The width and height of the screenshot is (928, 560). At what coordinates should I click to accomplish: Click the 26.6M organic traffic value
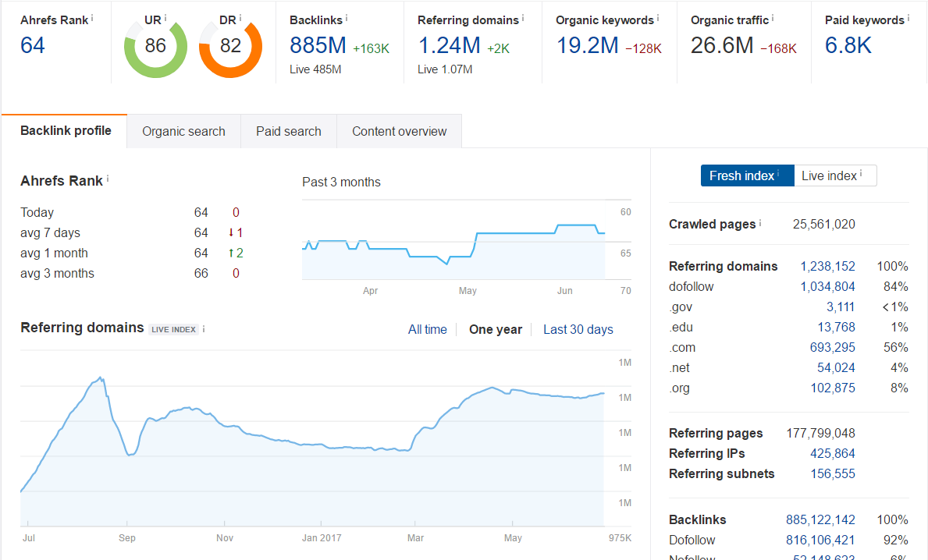(722, 45)
